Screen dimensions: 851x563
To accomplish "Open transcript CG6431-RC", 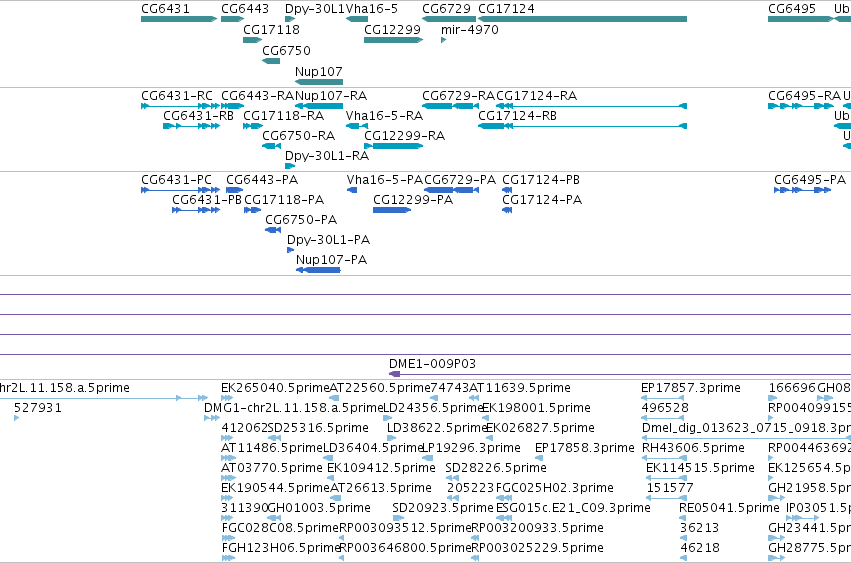I will click(180, 106).
